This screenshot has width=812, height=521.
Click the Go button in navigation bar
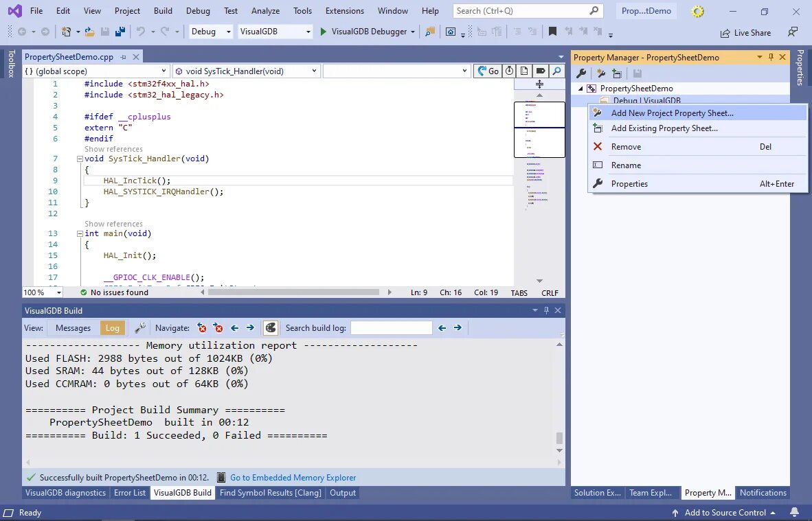click(x=488, y=71)
